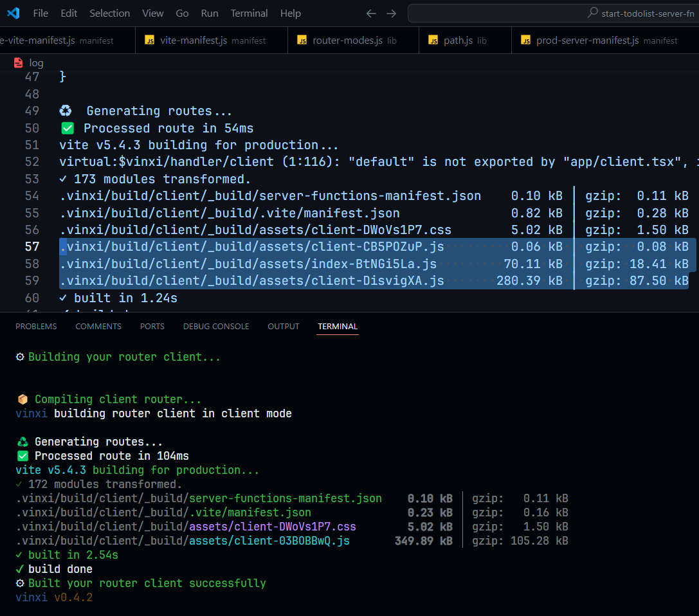Viewport: 699px width, 616px height.
Task: Click the start-todolist-server-fn search box
Action: 553,14
